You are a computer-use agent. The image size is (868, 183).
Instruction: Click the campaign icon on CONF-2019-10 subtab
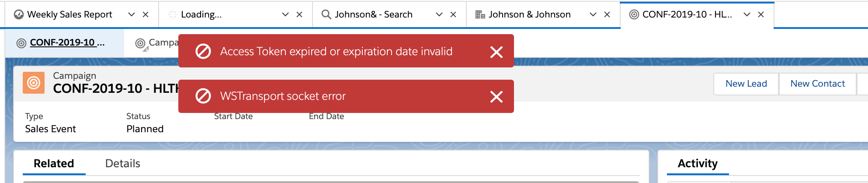(21, 43)
